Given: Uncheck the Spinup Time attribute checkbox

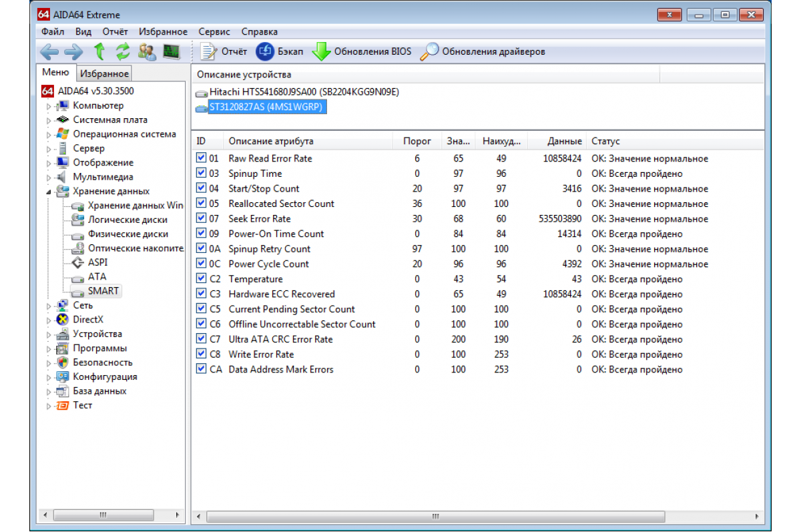Looking at the screenshot, I should tap(201, 174).
